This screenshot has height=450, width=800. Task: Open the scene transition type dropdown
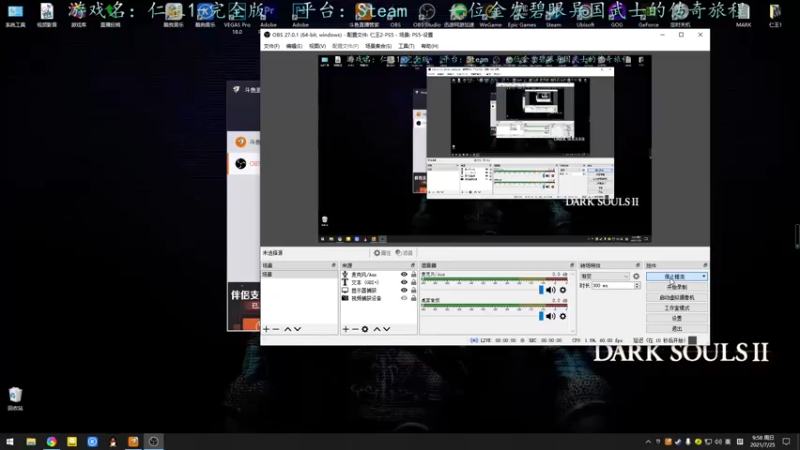605,276
